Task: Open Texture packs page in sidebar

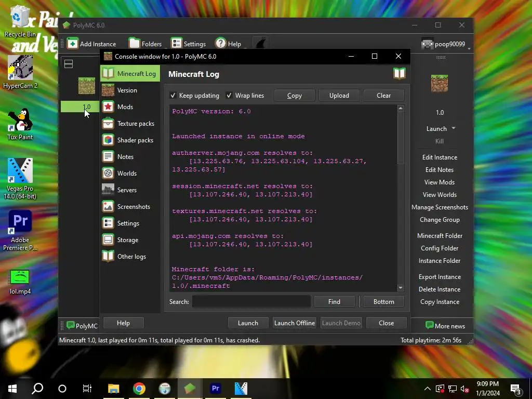Action: pos(130,123)
